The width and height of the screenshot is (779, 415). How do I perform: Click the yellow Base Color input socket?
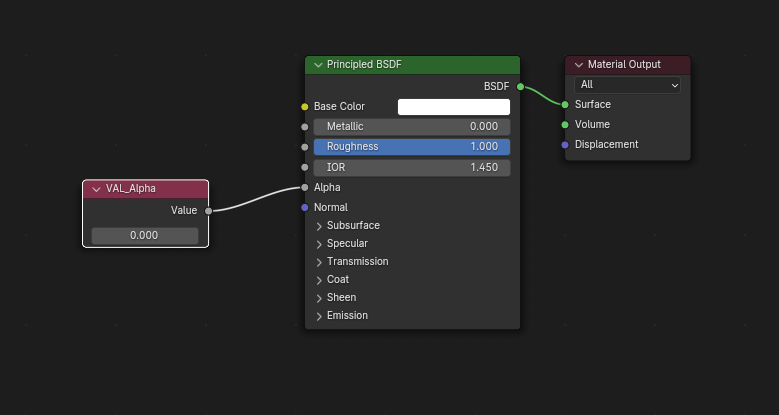click(x=305, y=107)
